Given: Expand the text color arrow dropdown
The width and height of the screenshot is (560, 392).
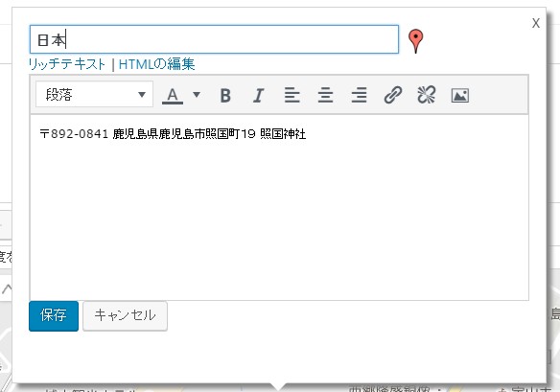Looking at the screenshot, I should pos(197,95).
